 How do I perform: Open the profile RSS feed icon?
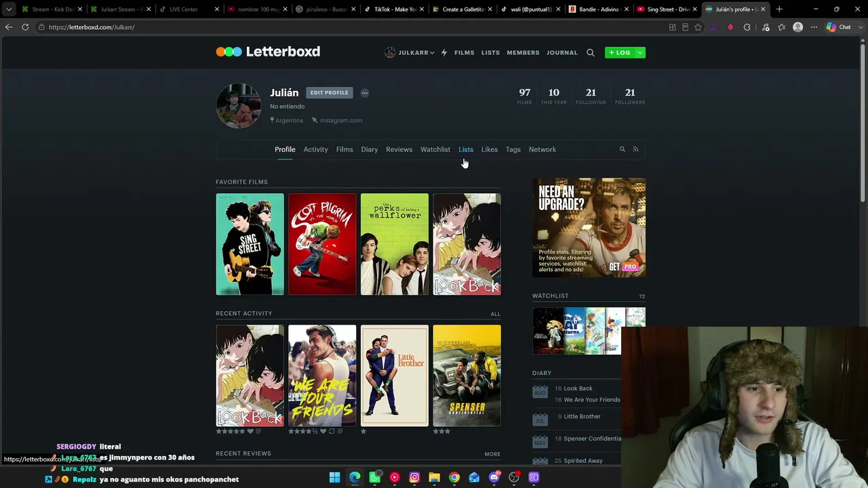[635, 149]
